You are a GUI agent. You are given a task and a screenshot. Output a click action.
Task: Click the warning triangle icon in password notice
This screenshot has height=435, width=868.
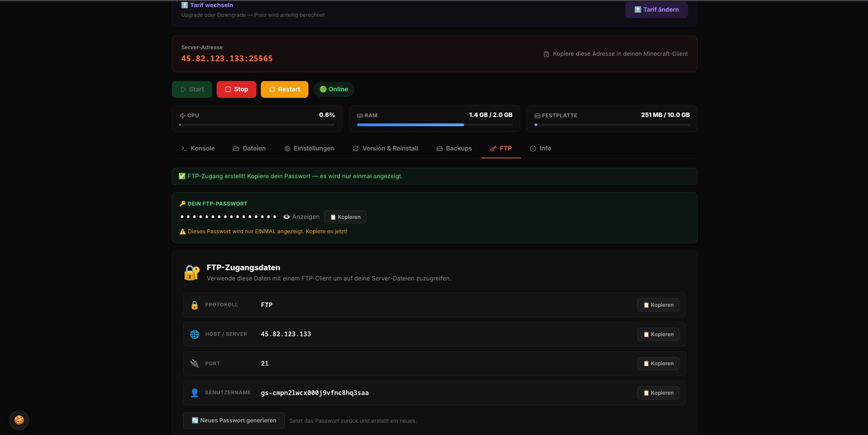[x=183, y=232]
